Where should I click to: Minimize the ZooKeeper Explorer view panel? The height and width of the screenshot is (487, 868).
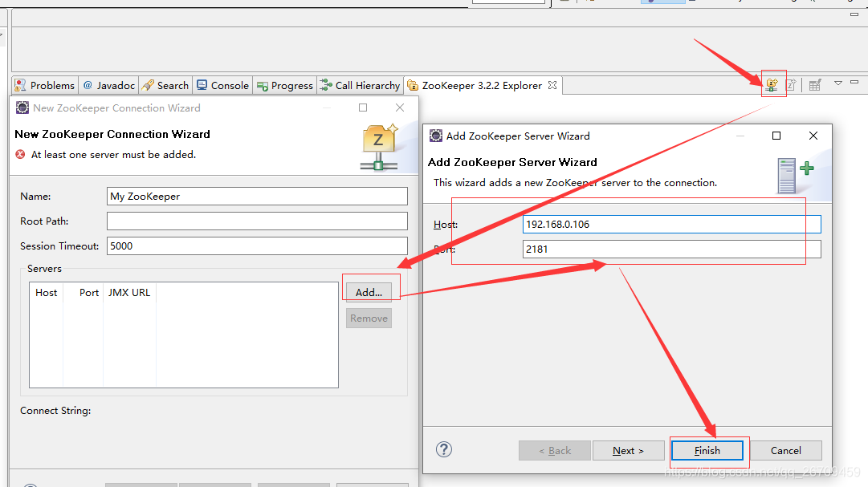[854, 82]
